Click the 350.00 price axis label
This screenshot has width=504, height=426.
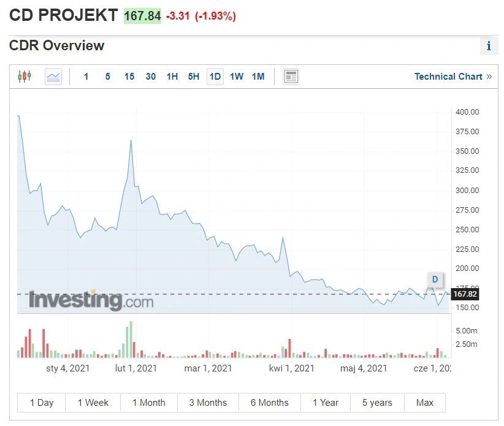tap(467, 151)
